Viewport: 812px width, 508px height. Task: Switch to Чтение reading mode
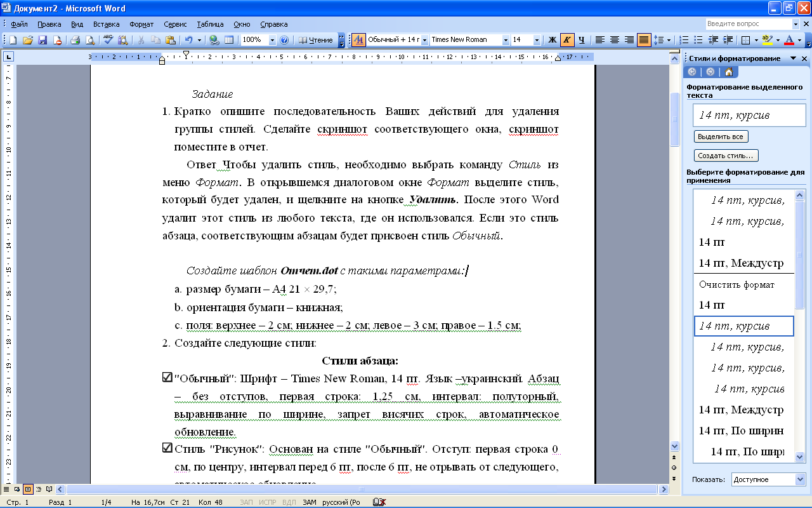click(316, 40)
